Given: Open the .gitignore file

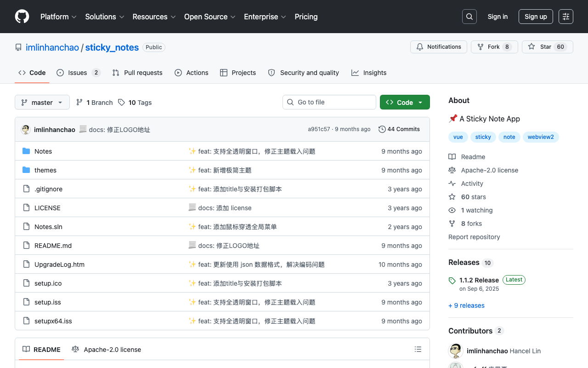Looking at the screenshot, I should (x=48, y=189).
